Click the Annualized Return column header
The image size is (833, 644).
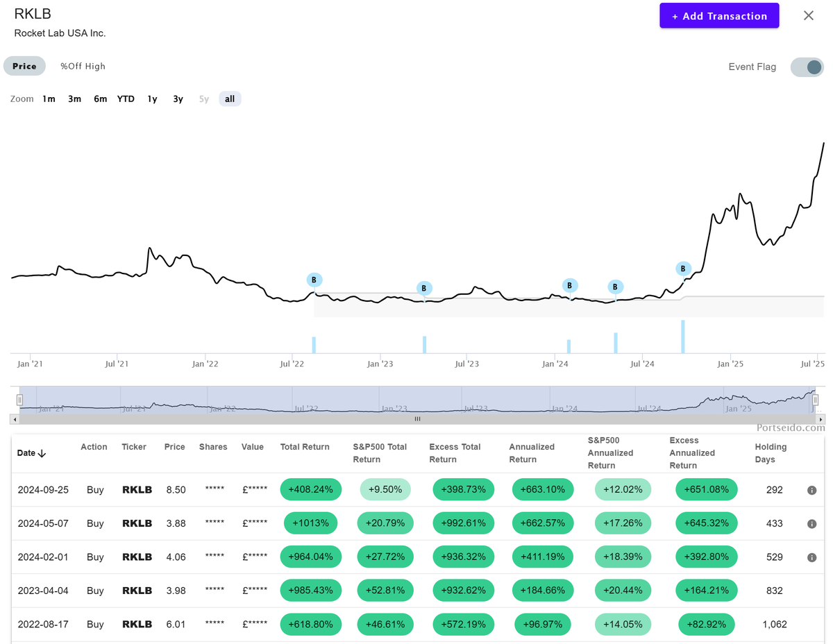click(x=532, y=453)
